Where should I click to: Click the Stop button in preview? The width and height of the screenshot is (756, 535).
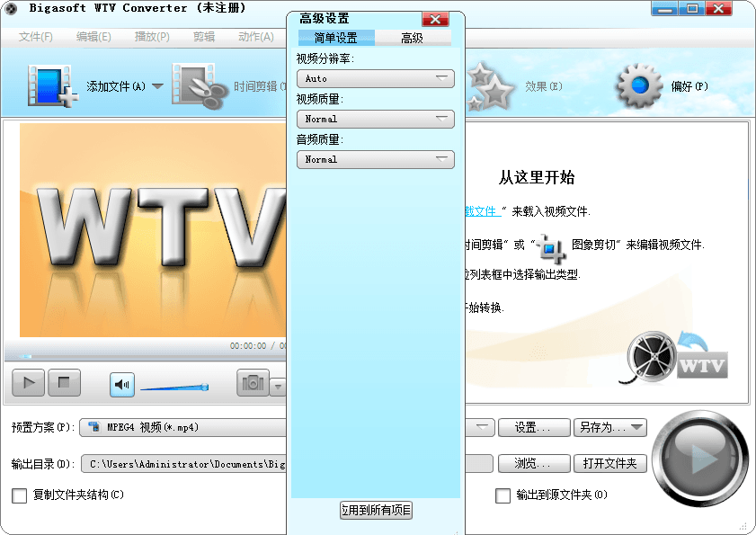(64, 383)
